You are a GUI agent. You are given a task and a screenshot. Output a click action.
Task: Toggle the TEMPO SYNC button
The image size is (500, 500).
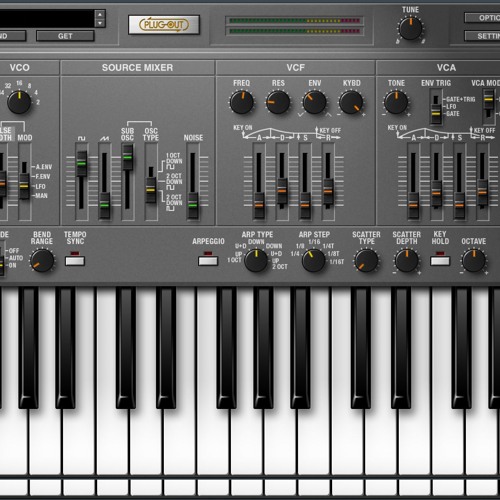tap(75, 261)
